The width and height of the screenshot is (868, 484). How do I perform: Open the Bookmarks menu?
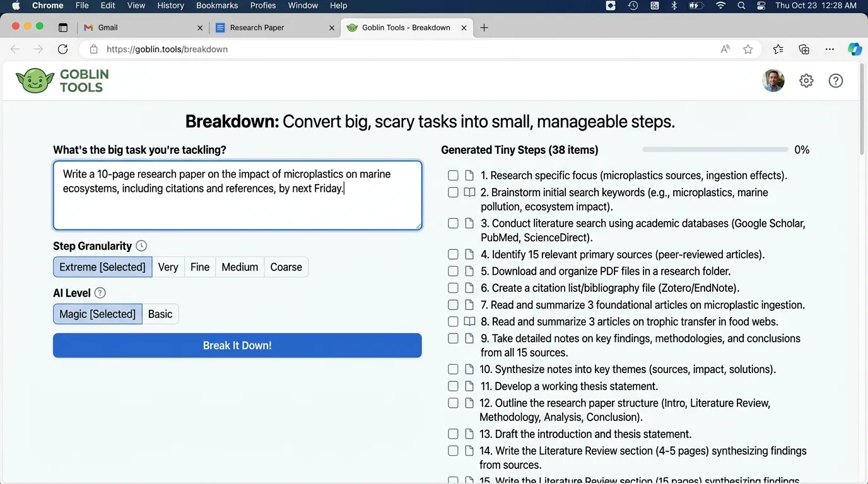point(217,6)
